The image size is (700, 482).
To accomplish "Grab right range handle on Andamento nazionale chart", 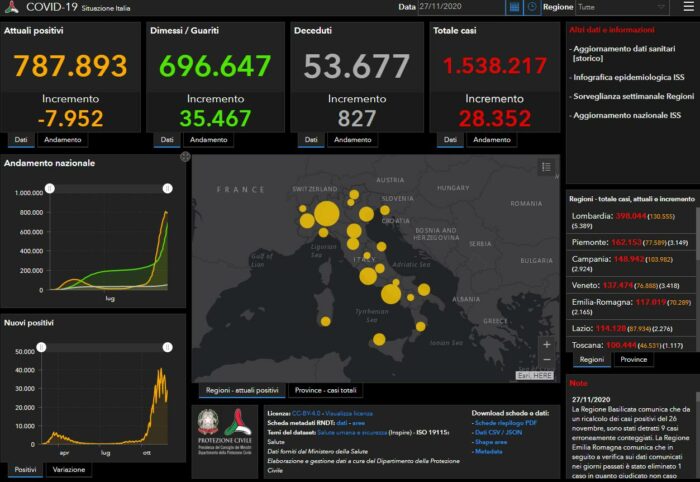I will coord(168,188).
